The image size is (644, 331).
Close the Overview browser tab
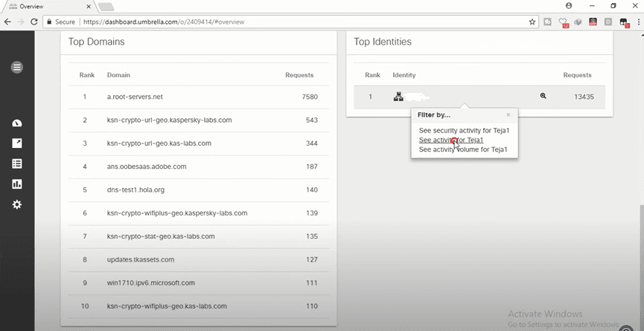point(89,7)
